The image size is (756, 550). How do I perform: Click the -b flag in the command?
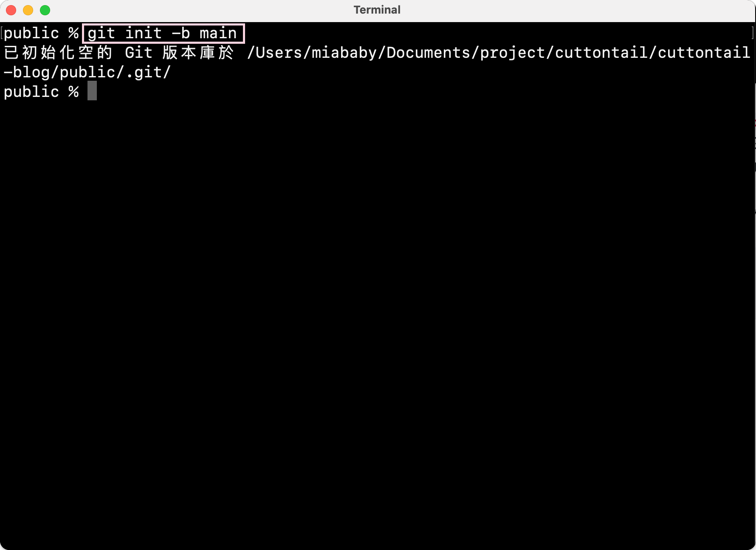point(181,33)
